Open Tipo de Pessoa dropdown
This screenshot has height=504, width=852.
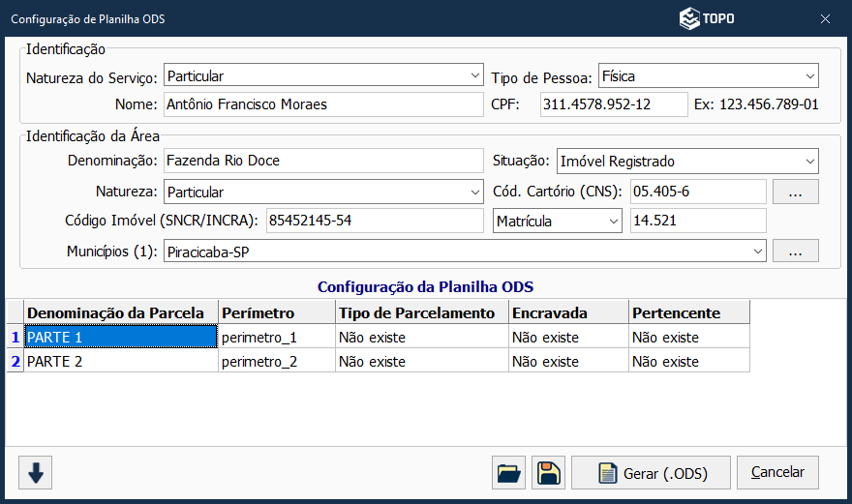tap(809, 75)
